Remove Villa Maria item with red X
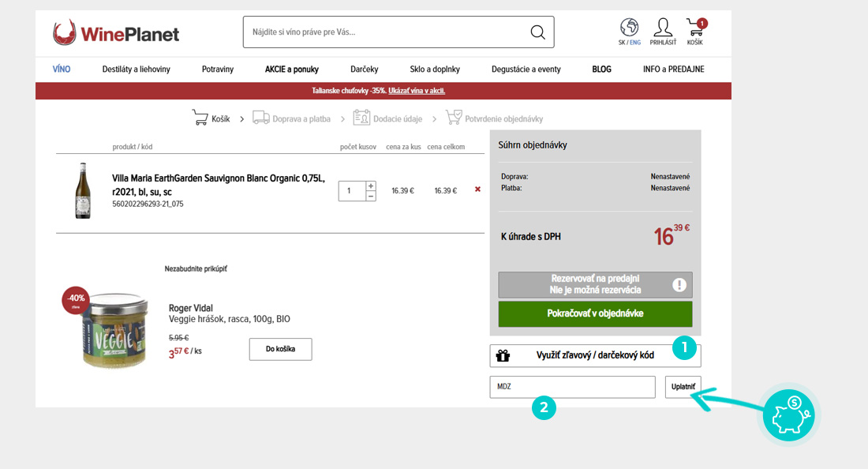This screenshot has width=868, height=469. [x=477, y=189]
